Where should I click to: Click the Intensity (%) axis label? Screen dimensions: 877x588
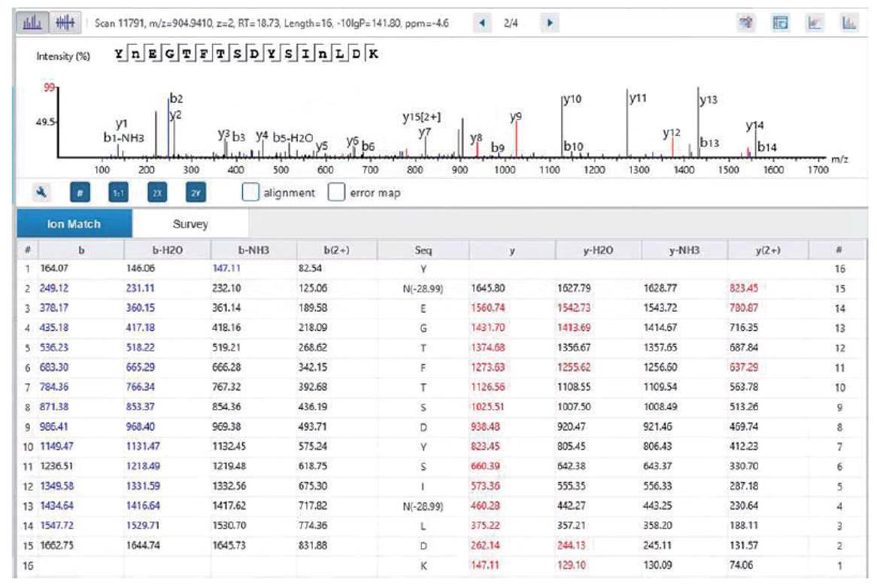[x=63, y=56]
